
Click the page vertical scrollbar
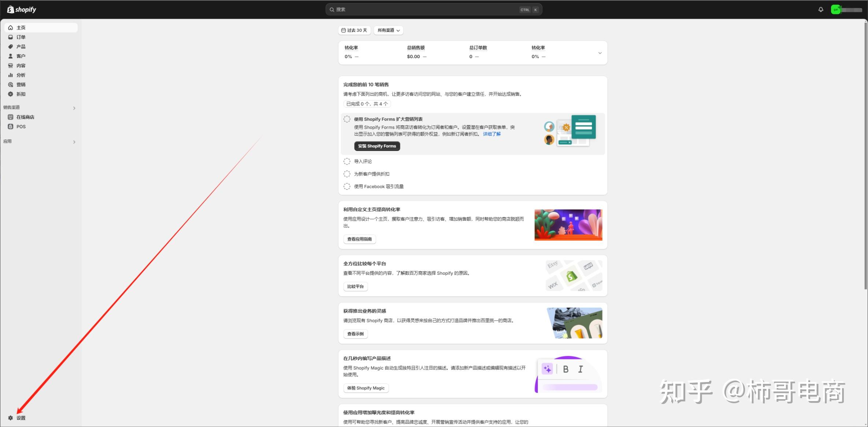point(866,156)
